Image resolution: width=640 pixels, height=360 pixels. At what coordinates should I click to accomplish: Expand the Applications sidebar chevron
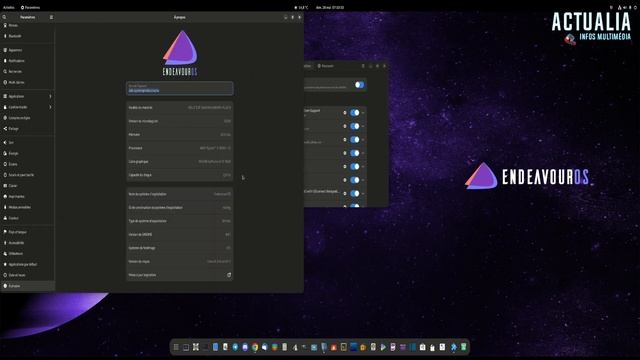click(x=50, y=96)
